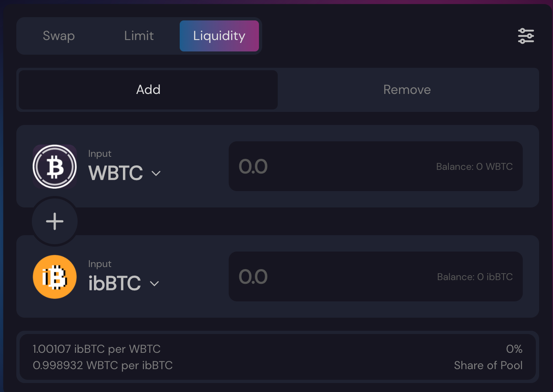Screen dimensions: 553x392
Task: Expand the ibBTC token chevron
Action: tap(154, 283)
